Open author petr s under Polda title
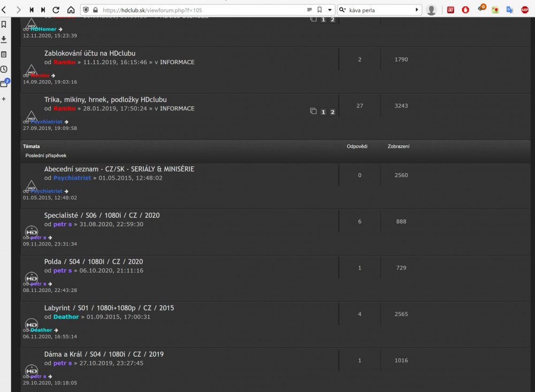This screenshot has height=392, width=535. point(63,271)
